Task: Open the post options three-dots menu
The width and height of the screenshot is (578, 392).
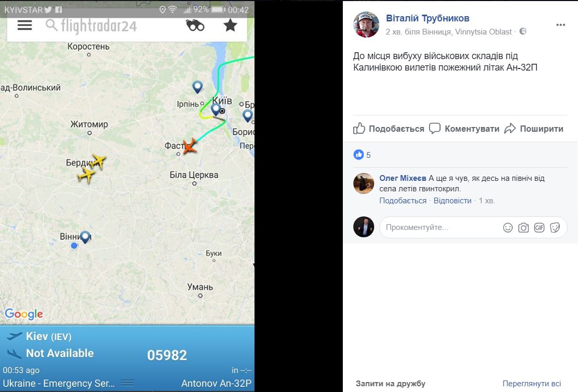Action: [561, 25]
